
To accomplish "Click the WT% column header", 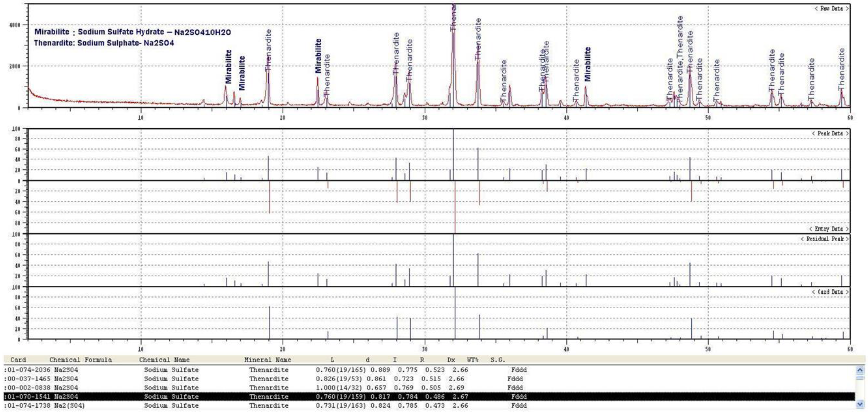I will coord(473,360).
